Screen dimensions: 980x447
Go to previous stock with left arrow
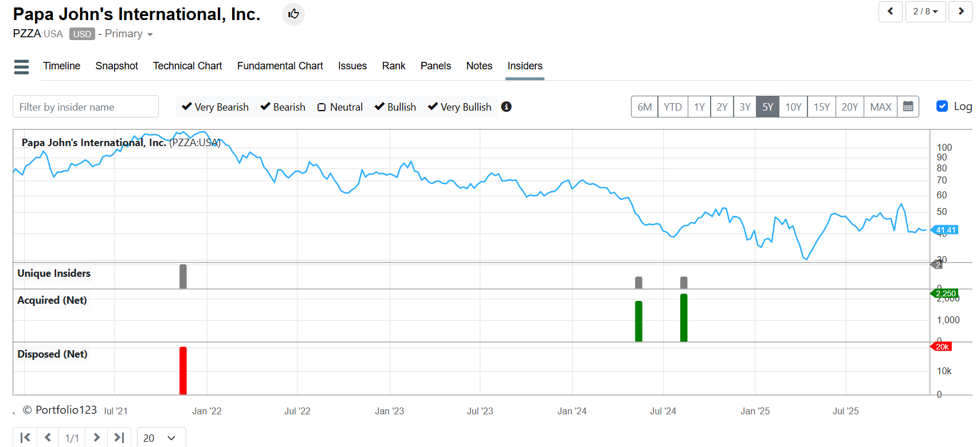(x=890, y=11)
